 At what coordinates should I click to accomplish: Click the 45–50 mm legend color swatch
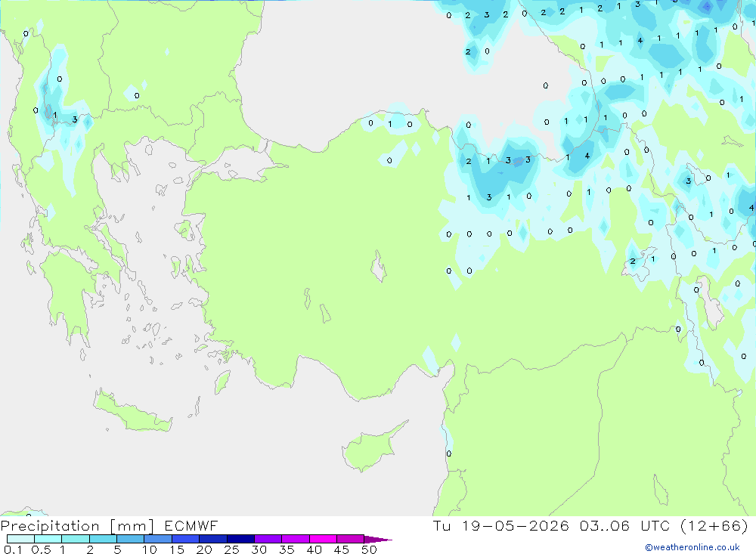pos(350,539)
